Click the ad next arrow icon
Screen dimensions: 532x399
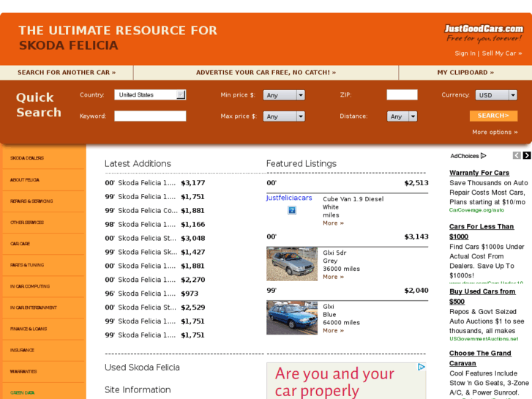527,155
